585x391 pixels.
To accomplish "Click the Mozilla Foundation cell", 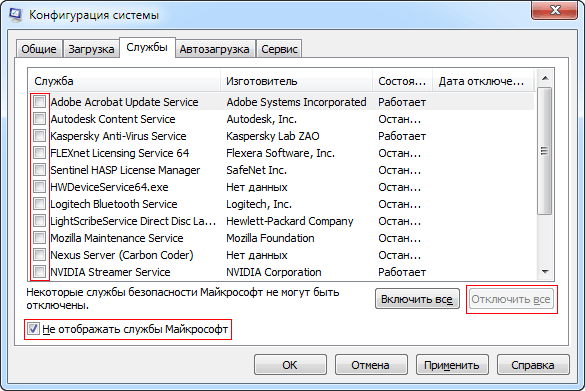I will (270, 238).
